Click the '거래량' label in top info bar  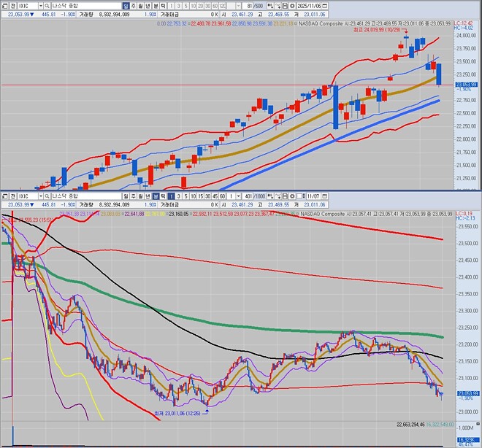[86, 15]
